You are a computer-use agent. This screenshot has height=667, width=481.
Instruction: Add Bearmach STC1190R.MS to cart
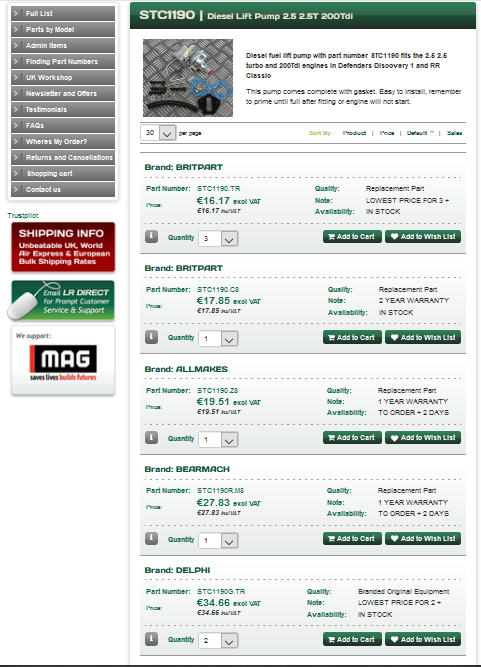[x=352, y=539]
